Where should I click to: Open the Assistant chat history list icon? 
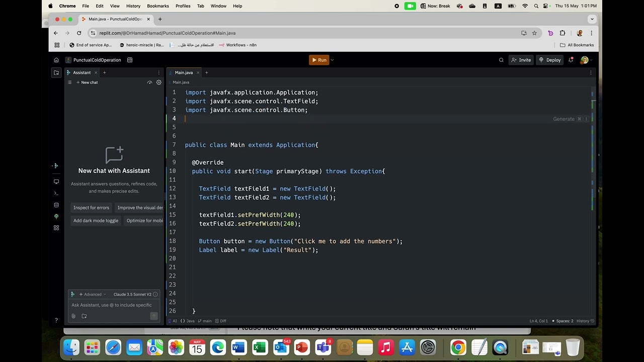point(70,82)
